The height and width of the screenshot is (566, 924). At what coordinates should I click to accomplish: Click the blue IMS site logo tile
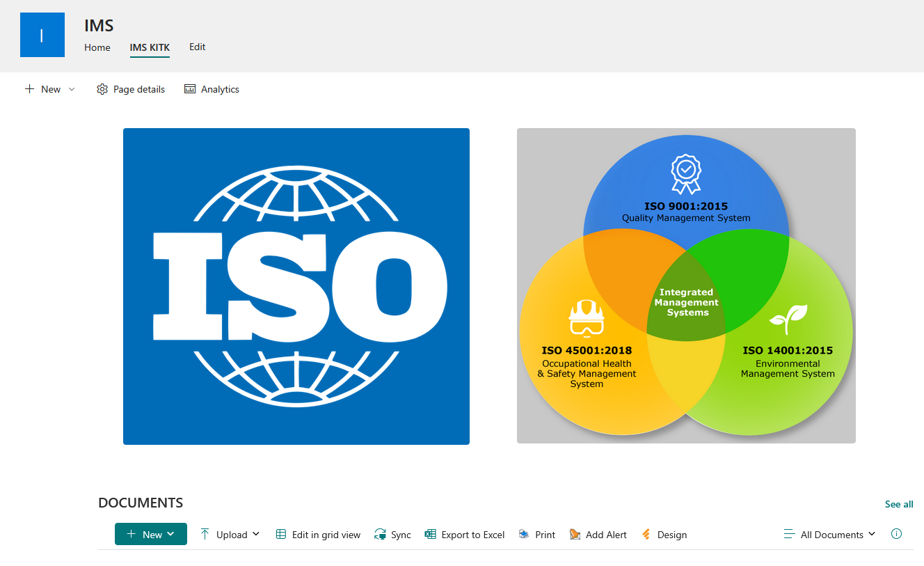tap(42, 35)
